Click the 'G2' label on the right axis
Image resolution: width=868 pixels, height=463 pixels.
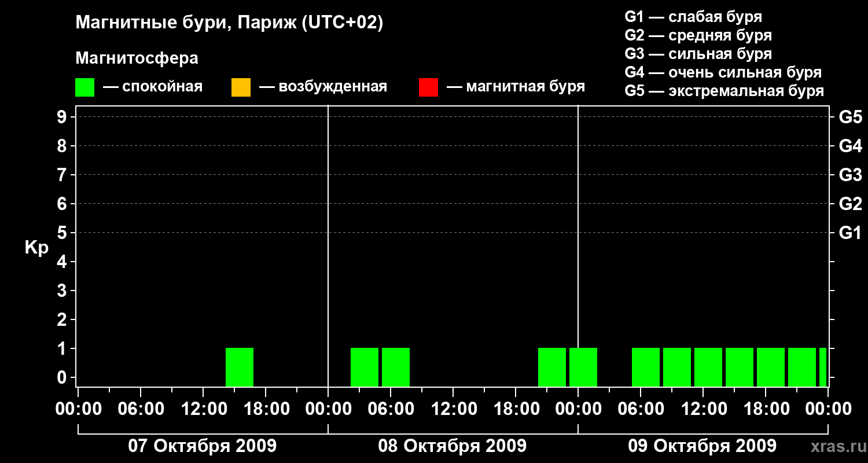tap(850, 204)
